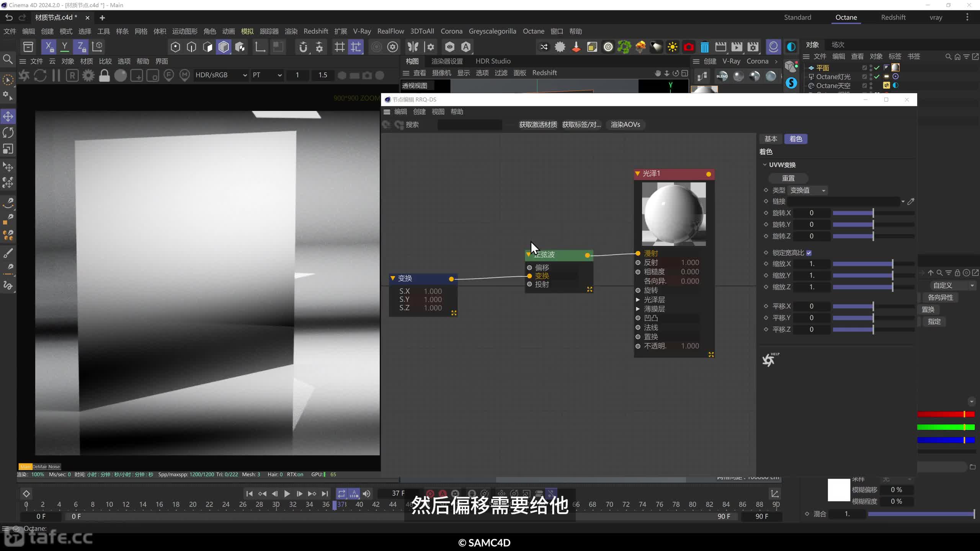
Task: Click the lock resolution padlock icon
Action: point(104,75)
